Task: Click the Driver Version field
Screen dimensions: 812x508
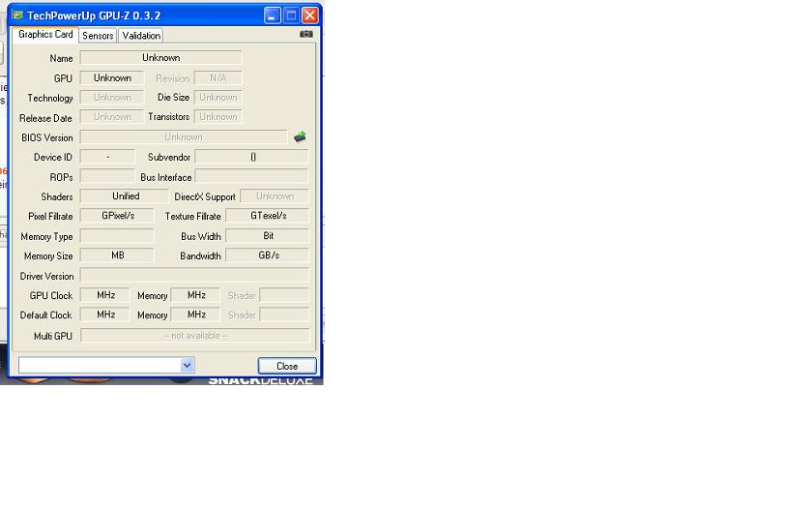Action: (194, 275)
